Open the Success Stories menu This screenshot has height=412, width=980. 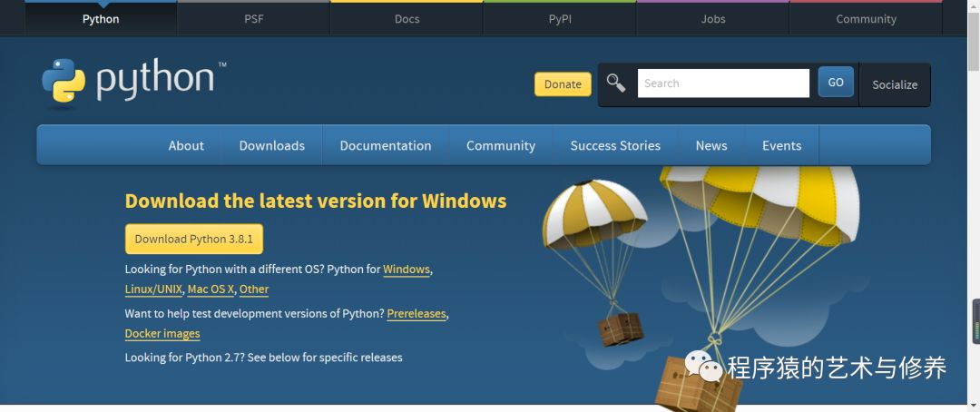pos(615,145)
